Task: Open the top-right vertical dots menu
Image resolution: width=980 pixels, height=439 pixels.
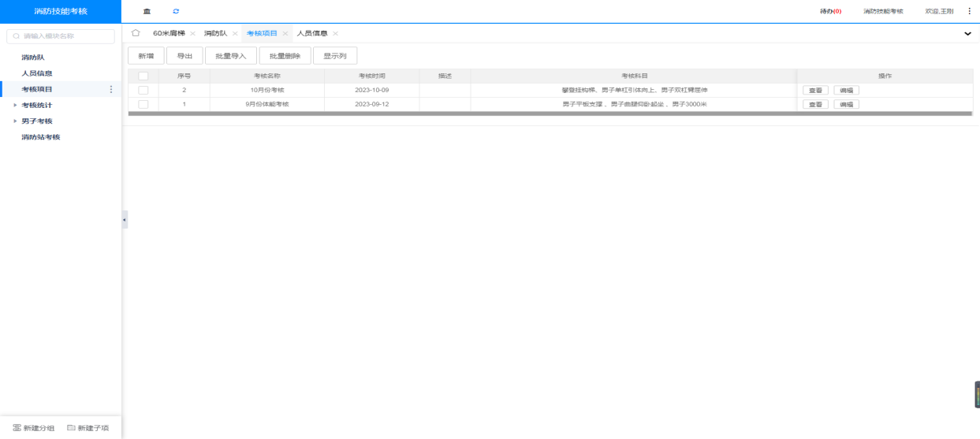Action: pyautogui.click(x=970, y=11)
